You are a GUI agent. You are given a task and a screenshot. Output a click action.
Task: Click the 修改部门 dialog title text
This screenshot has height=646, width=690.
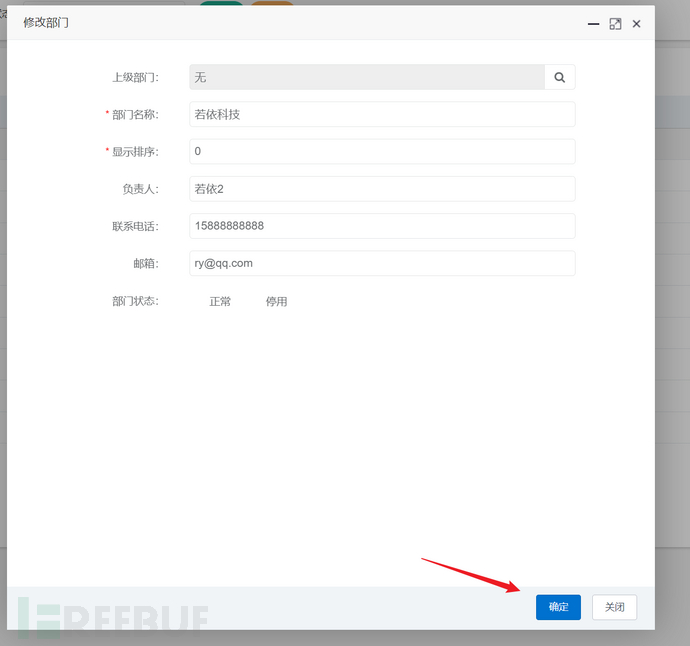click(46, 22)
